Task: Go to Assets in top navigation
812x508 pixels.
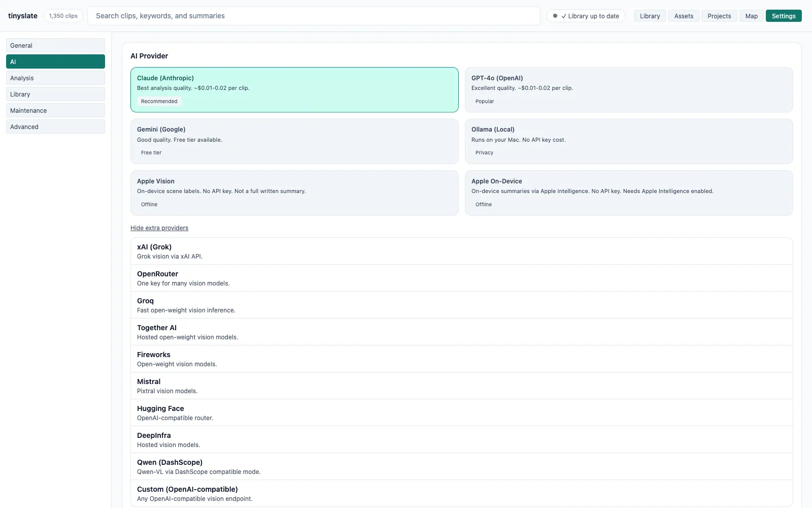Action: point(684,16)
